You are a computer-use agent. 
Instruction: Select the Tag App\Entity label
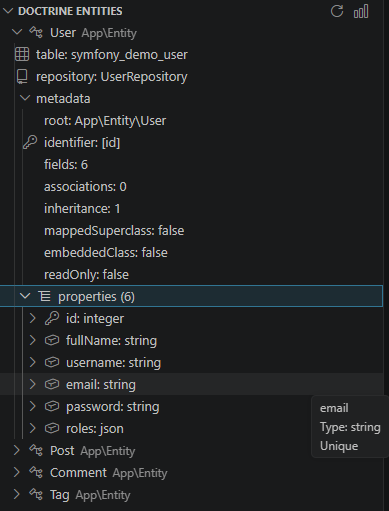[x=90, y=495]
